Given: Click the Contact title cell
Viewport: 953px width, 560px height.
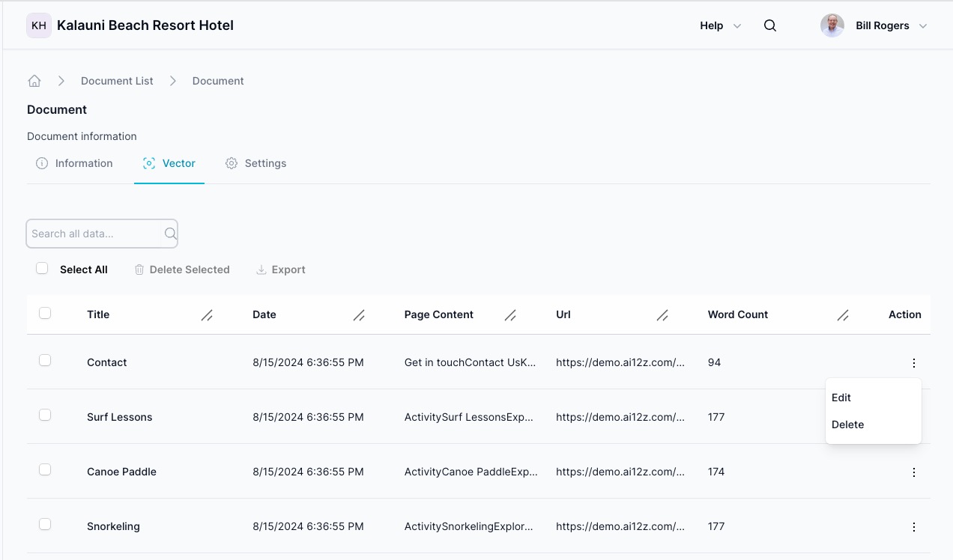Looking at the screenshot, I should [x=107, y=362].
